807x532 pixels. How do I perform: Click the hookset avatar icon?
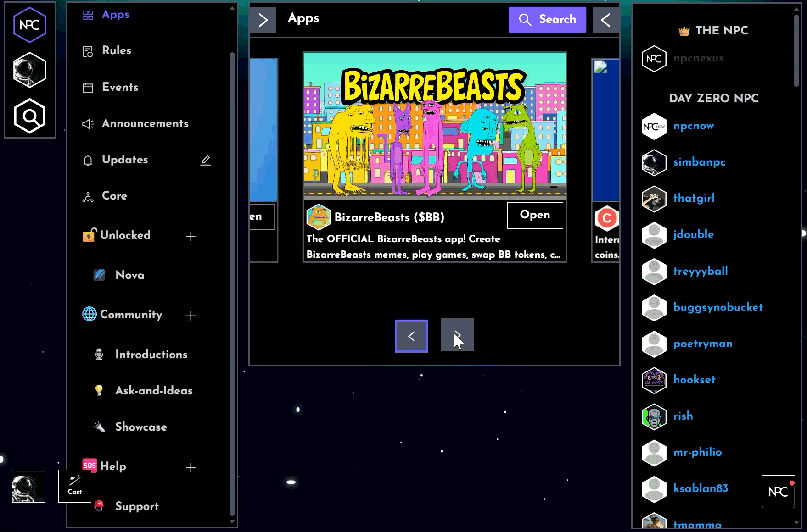click(654, 380)
